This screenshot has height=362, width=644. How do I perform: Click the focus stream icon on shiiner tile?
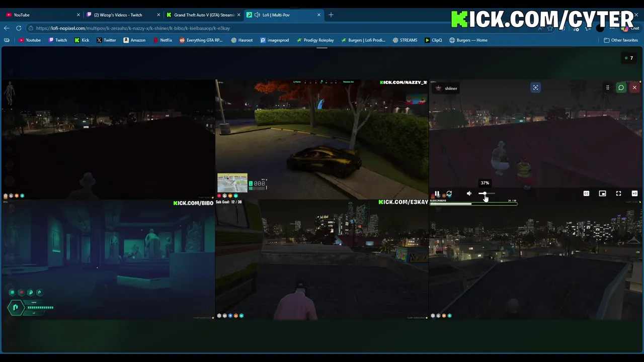coord(535,87)
